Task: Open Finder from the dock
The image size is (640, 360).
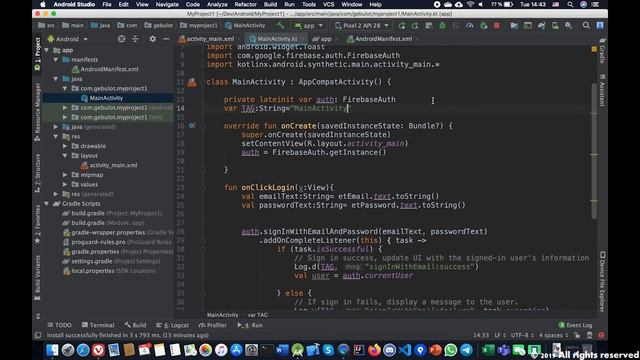Action: (x=52, y=350)
